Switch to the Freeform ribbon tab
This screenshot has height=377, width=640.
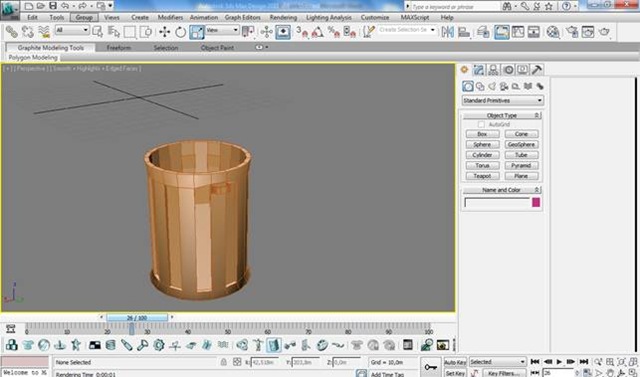point(119,48)
